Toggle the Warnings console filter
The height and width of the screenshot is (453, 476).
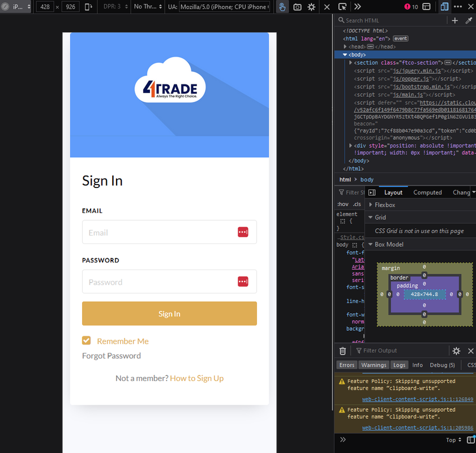(374, 365)
